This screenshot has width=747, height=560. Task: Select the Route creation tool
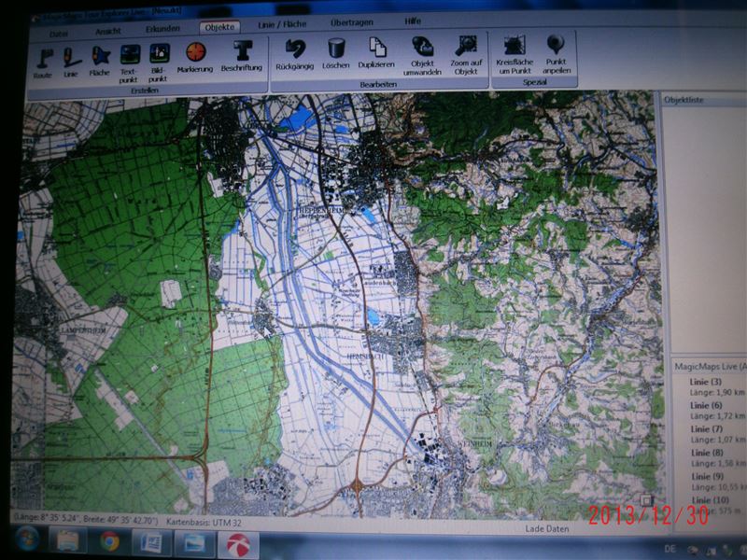(42, 60)
